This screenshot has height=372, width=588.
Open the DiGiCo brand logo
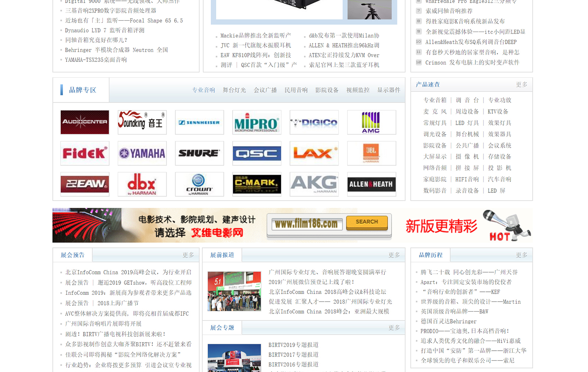point(314,122)
